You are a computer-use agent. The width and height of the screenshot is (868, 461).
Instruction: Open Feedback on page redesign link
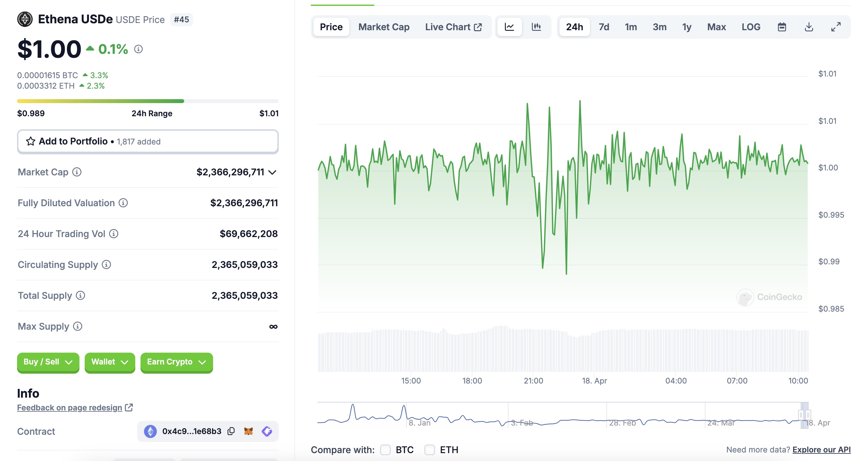(69, 407)
